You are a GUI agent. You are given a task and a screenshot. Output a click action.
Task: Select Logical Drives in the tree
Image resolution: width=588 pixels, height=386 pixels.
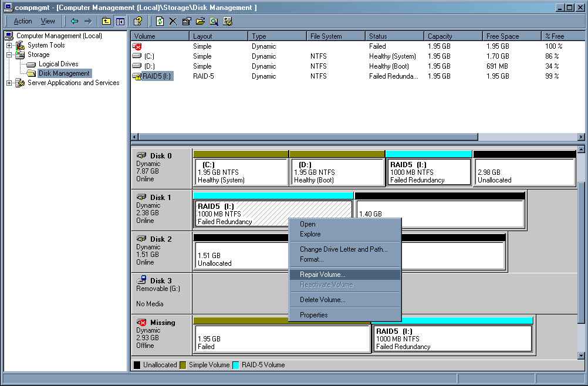[58, 64]
